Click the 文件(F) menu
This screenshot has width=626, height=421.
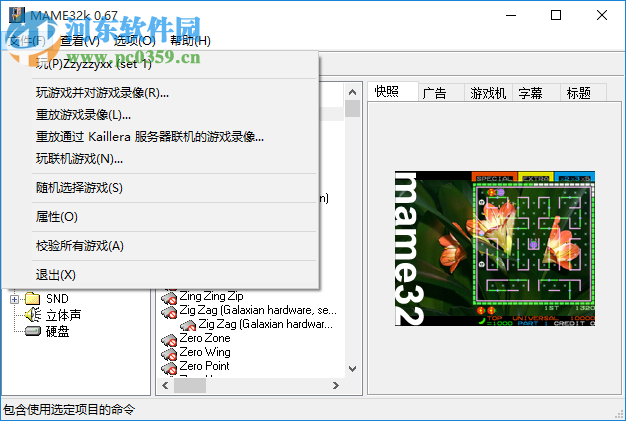point(26,40)
